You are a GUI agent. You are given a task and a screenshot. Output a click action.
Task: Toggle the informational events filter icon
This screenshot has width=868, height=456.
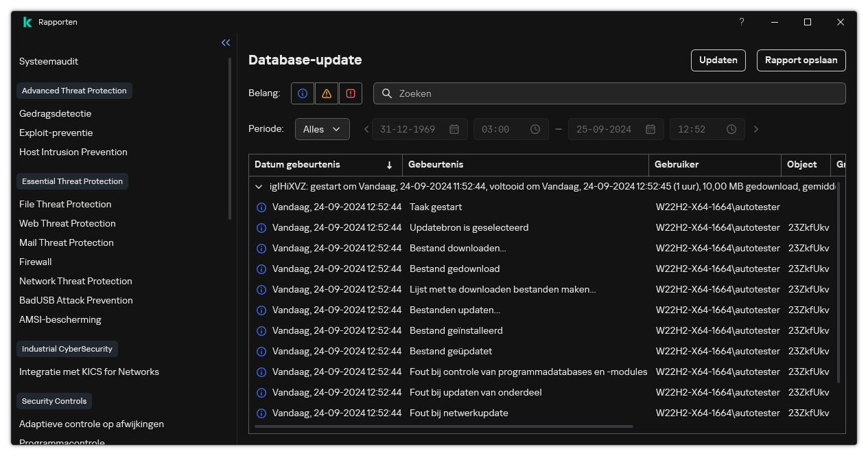[303, 93]
